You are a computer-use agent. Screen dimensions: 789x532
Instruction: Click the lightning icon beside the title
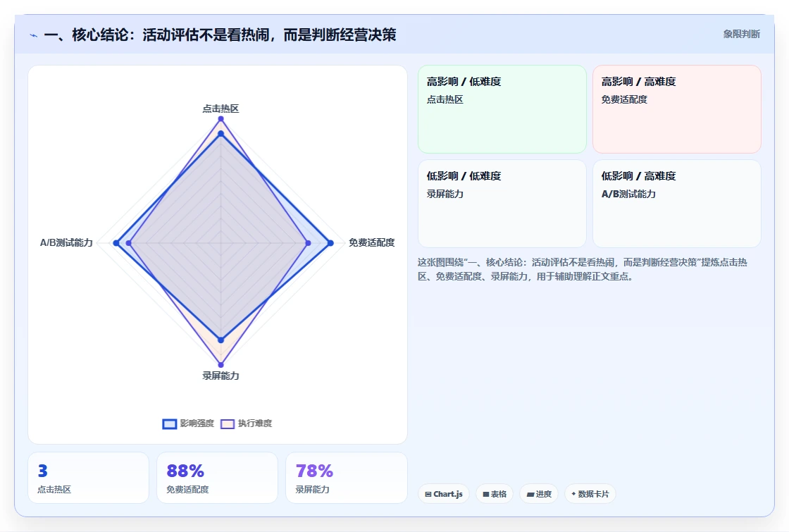tap(34, 35)
